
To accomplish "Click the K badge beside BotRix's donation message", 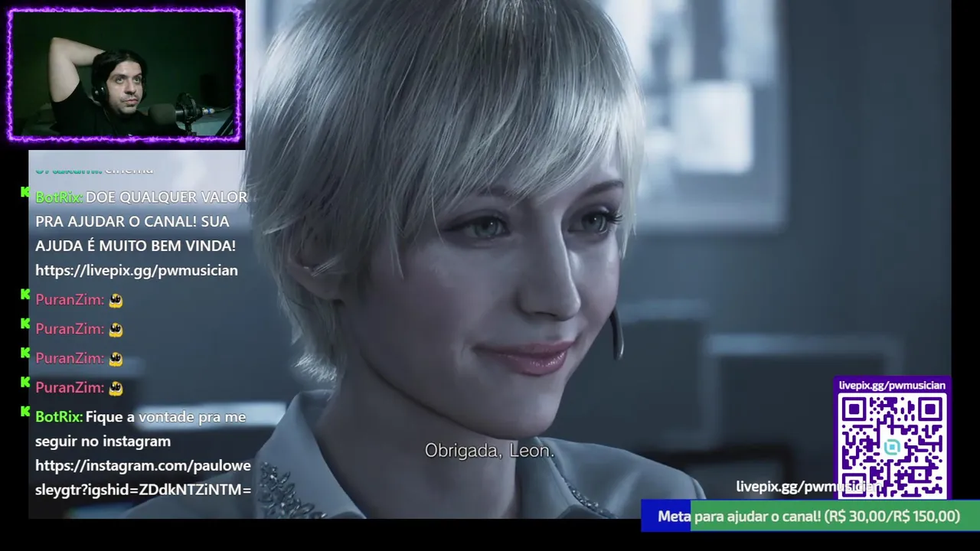I will (25, 192).
